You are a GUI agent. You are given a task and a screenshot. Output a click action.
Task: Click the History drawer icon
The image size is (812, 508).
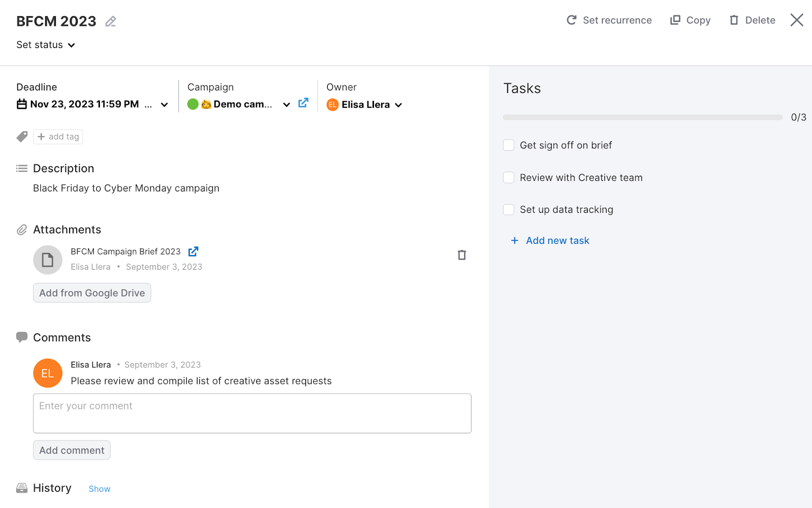pos(22,488)
